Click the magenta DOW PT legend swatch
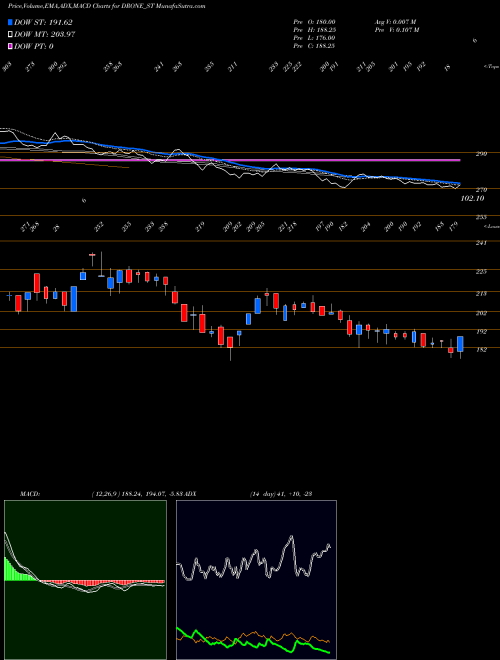 click(10, 46)
